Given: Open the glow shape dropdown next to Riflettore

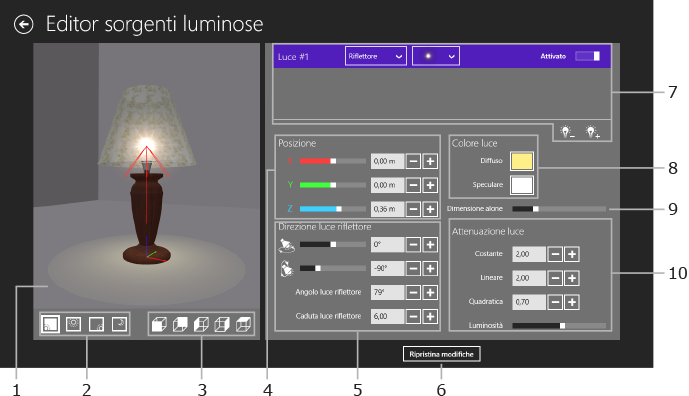Looking at the screenshot, I should pos(435,56).
